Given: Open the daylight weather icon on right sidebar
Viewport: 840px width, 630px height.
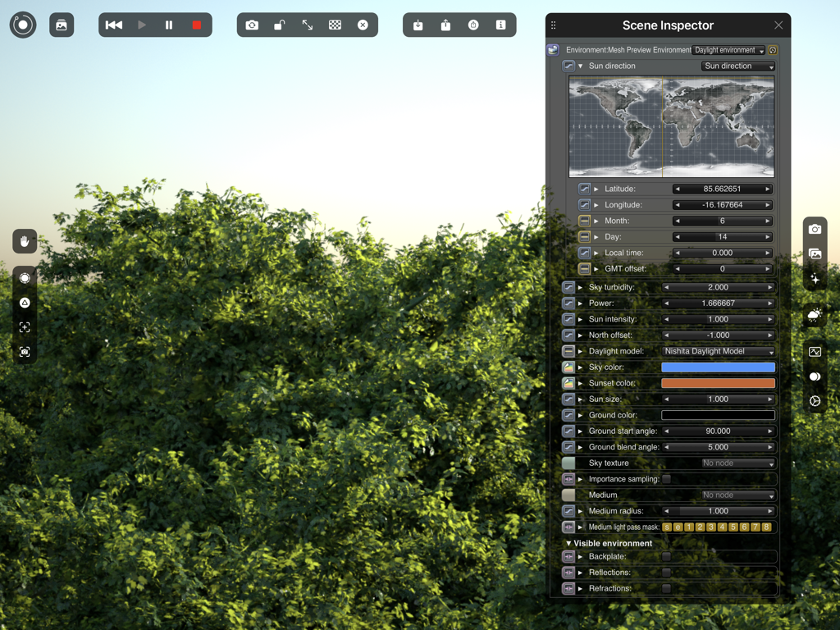Looking at the screenshot, I should click(x=815, y=315).
